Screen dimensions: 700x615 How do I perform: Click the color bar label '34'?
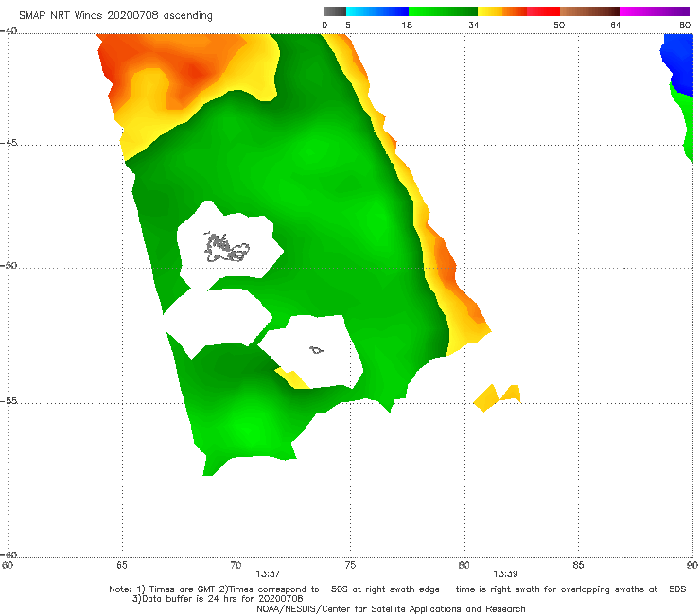[x=474, y=25]
